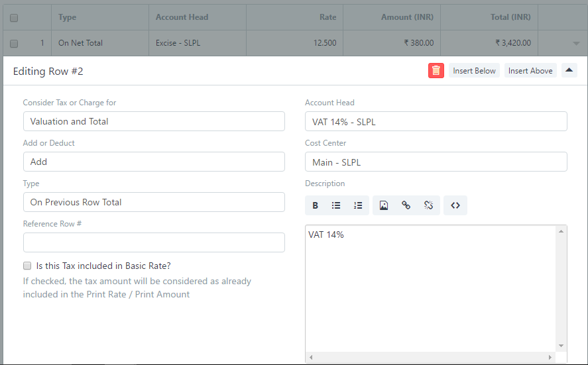This screenshot has height=365, width=588.
Task: Delete row 2 using red trash icon
Action: click(x=436, y=71)
